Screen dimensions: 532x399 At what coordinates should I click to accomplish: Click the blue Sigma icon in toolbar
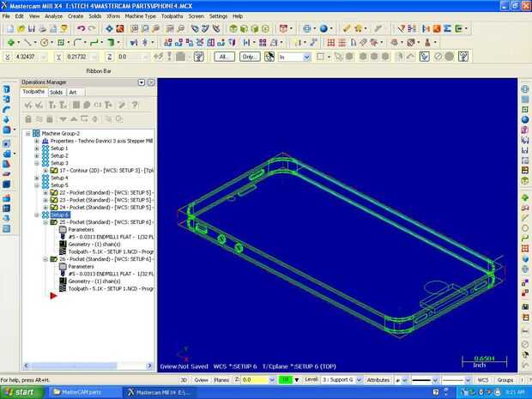447,29
